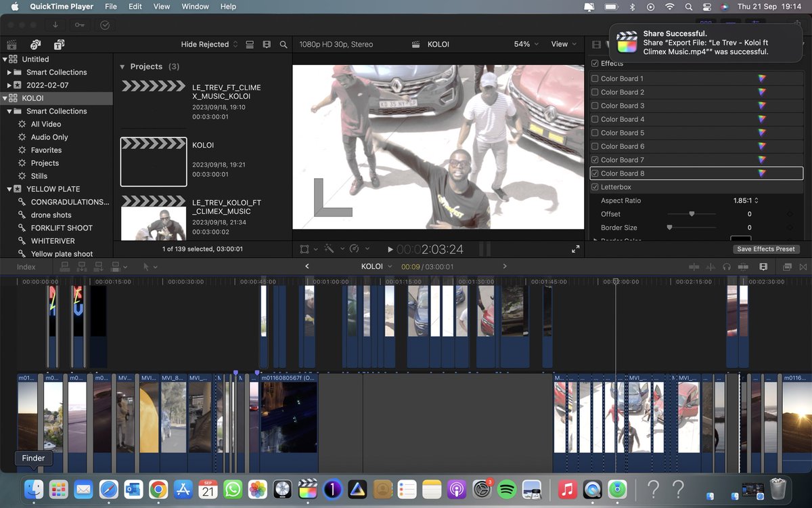Go forward in timeline history

point(505,267)
